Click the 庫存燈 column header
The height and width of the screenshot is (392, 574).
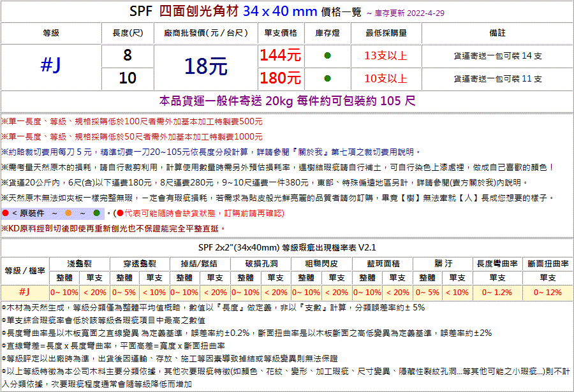[x=327, y=33]
